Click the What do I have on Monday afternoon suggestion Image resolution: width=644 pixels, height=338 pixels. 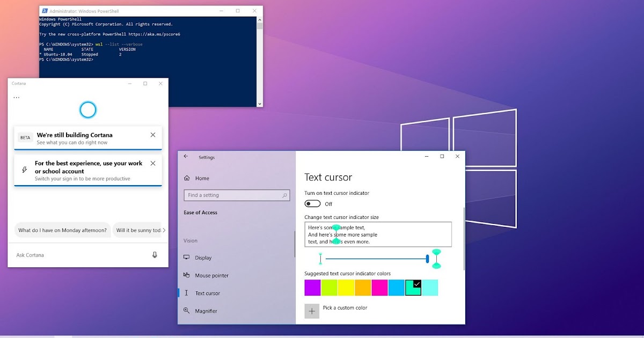pyautogui.click(x=62, y=230)
